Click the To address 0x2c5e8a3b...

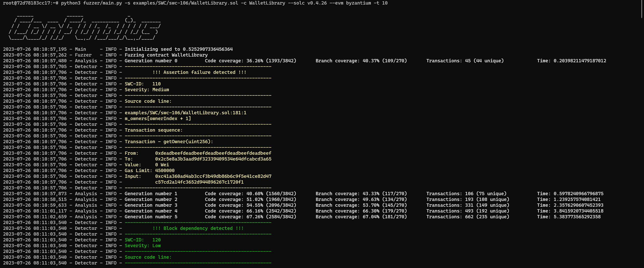click(x=213, y=159)
